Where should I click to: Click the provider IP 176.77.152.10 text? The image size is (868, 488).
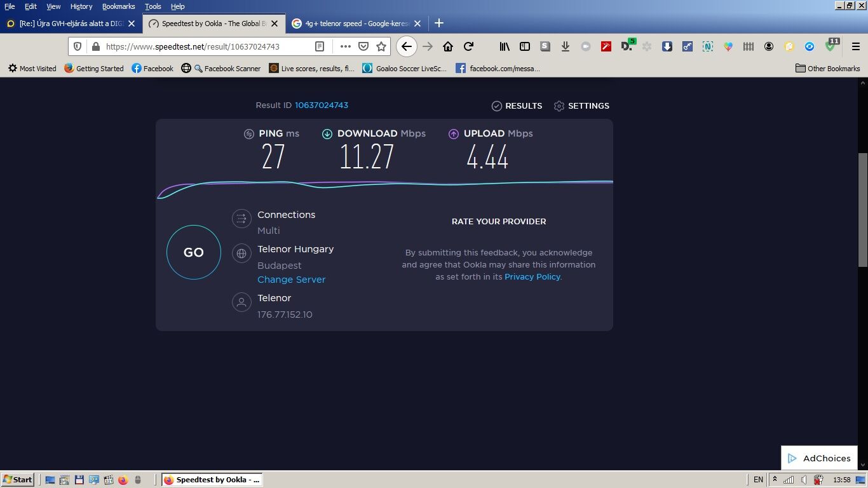pyautogui.click(x=285, y=315)
